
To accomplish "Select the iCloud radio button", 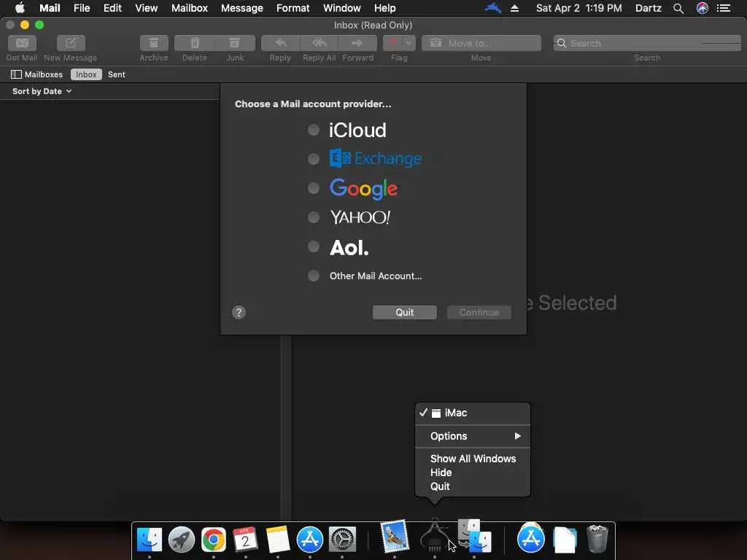I will click(314, 130).
